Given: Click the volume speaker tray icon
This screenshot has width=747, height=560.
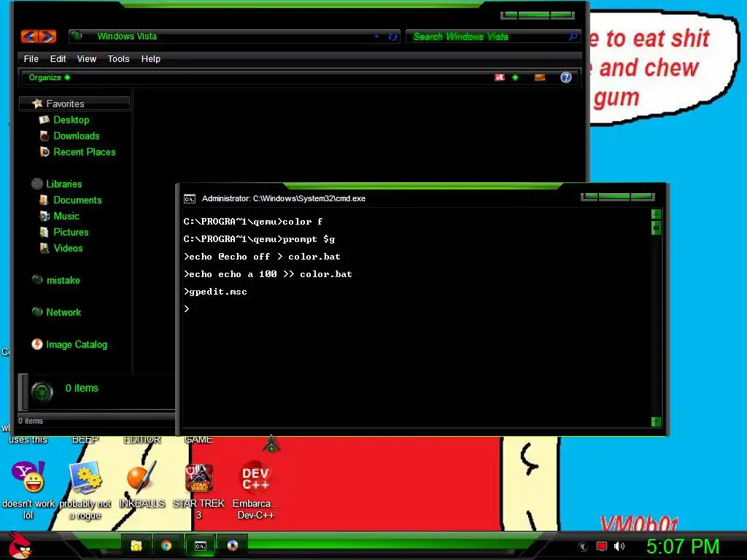Looking at the screenshot, I should [619, 546].
